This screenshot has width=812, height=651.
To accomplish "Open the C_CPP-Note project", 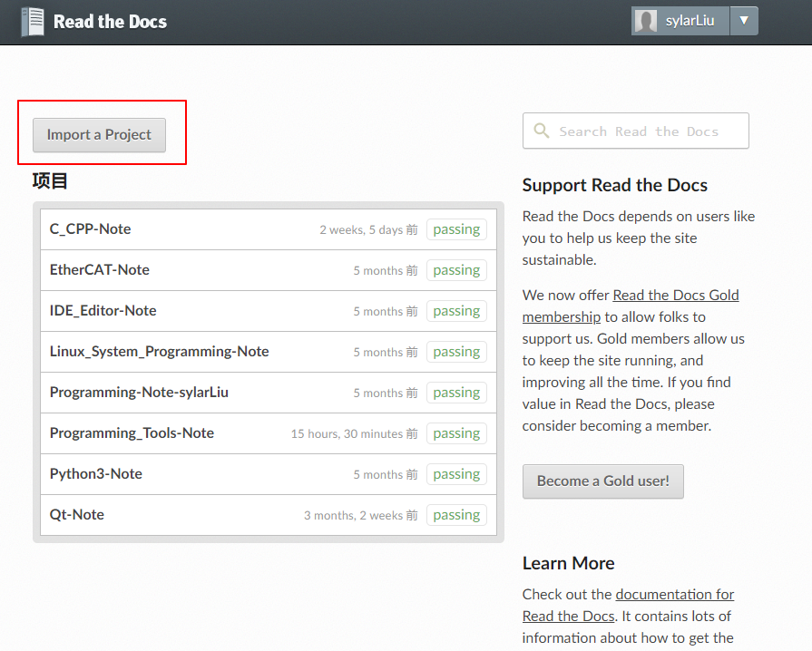I will [x=90, y=228].
